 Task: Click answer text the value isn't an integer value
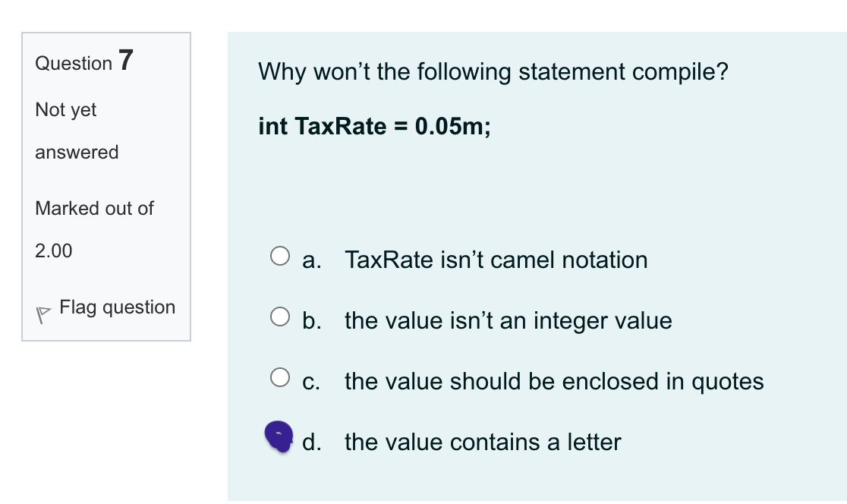pos(509,321)
